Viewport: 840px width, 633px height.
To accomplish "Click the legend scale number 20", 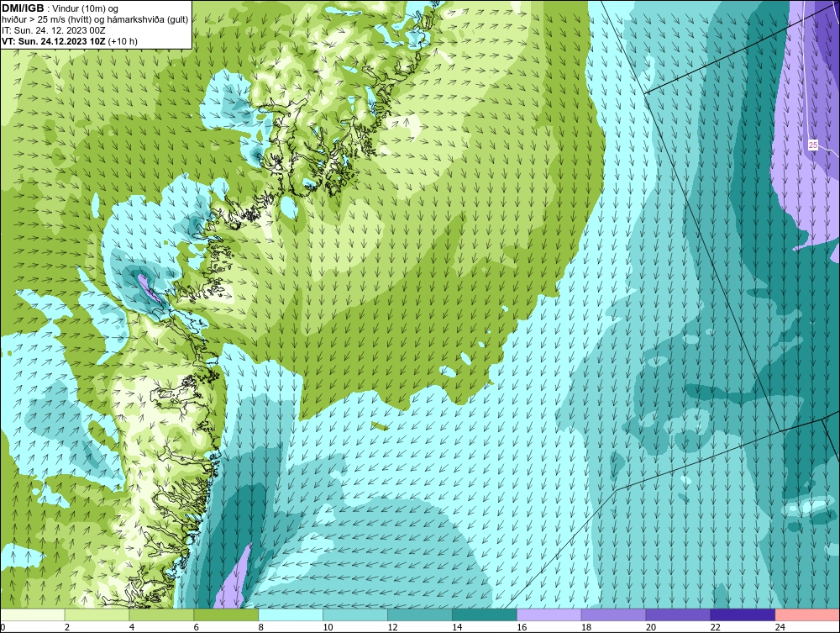I will click(651, 627).
